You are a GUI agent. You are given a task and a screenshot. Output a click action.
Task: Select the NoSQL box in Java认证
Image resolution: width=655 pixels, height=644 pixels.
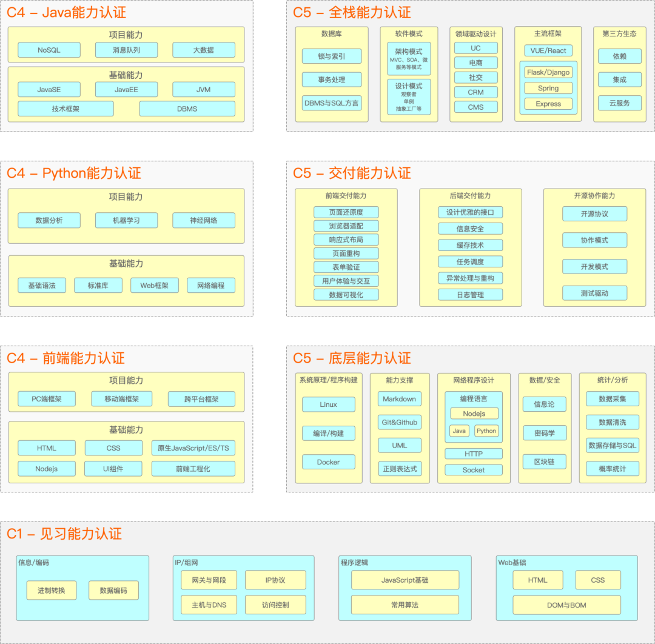click(x=49, y=50)
